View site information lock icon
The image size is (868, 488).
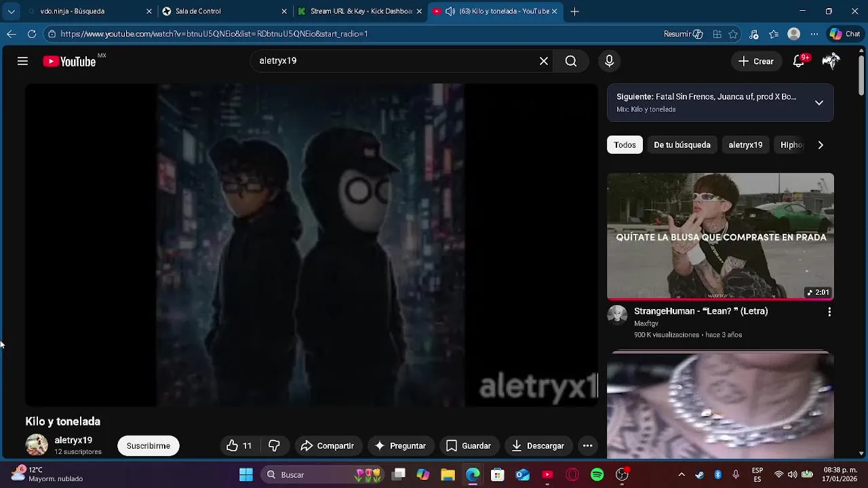tap(52, 34)
